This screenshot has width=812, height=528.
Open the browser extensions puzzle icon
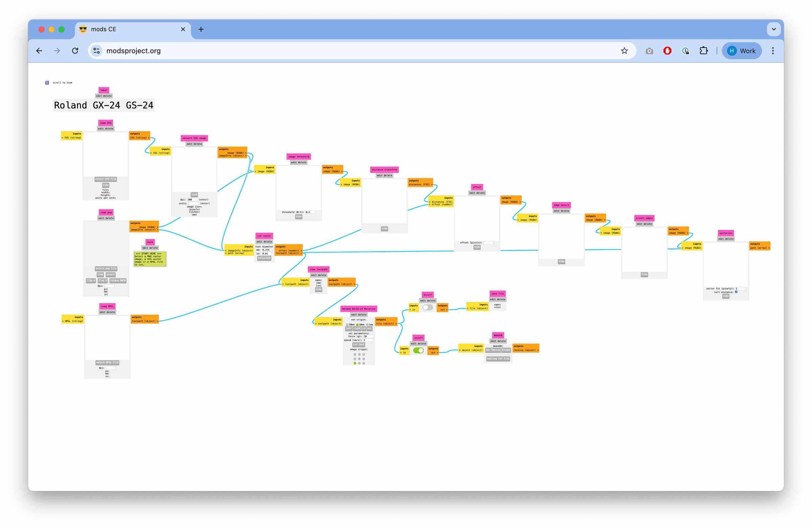[703, 51]
